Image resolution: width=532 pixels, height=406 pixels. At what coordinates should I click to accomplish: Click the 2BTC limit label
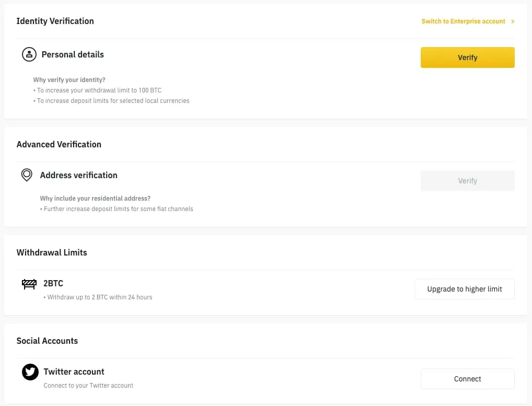[53, 283]
